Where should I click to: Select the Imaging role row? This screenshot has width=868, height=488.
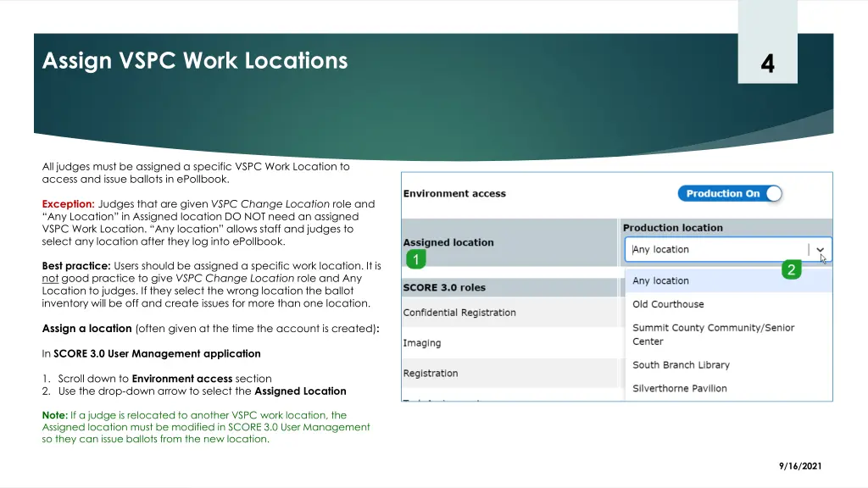coord(422,343)
